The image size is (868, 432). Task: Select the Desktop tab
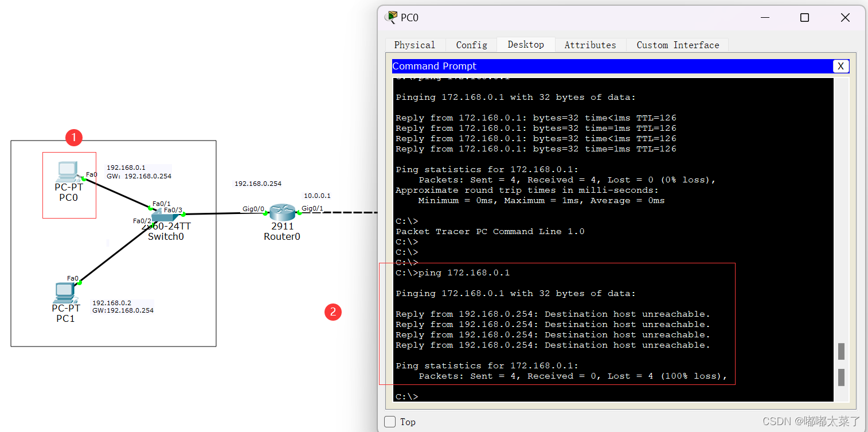pyautogui.click(x=526, y=44)
